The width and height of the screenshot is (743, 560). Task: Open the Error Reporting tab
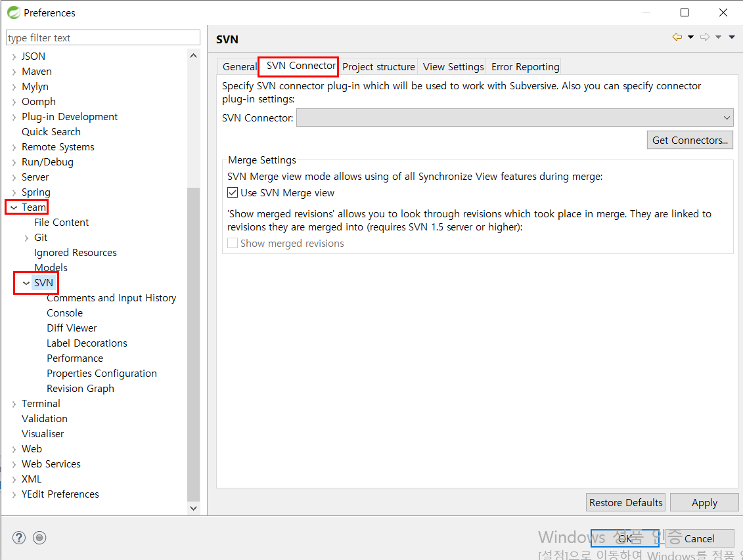click(525, 67)
